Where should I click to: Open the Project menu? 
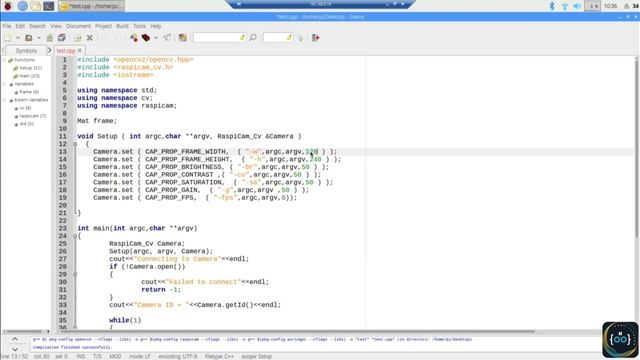point(103,26)
